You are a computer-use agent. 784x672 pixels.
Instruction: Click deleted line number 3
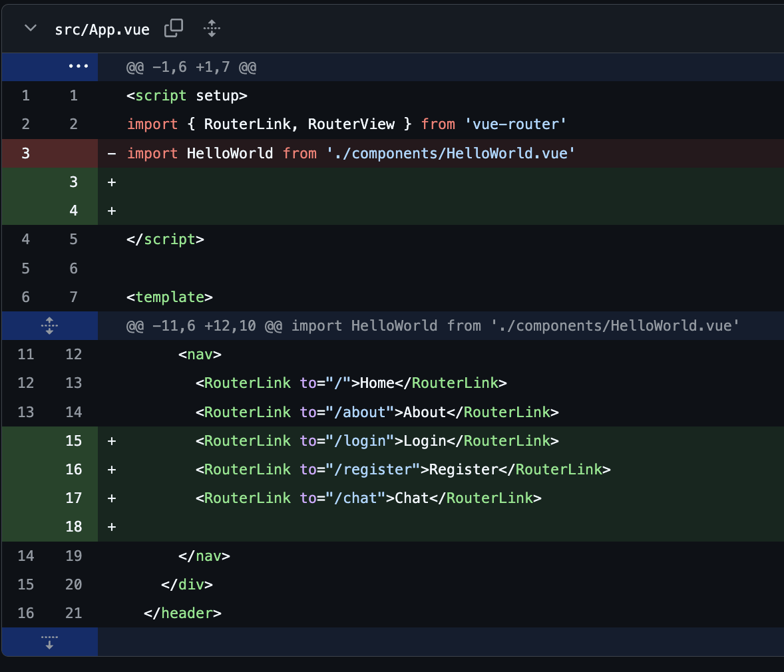[25, 153]
